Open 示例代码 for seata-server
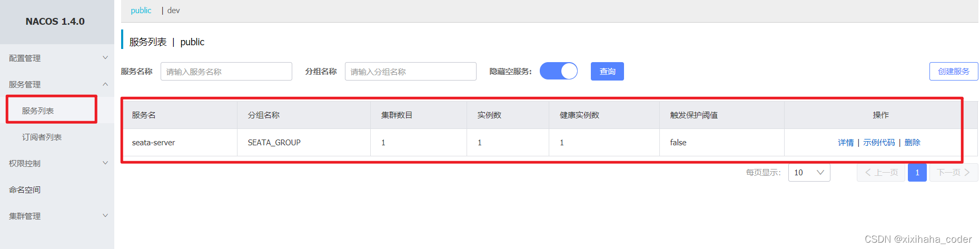 [x=879, y=143]
